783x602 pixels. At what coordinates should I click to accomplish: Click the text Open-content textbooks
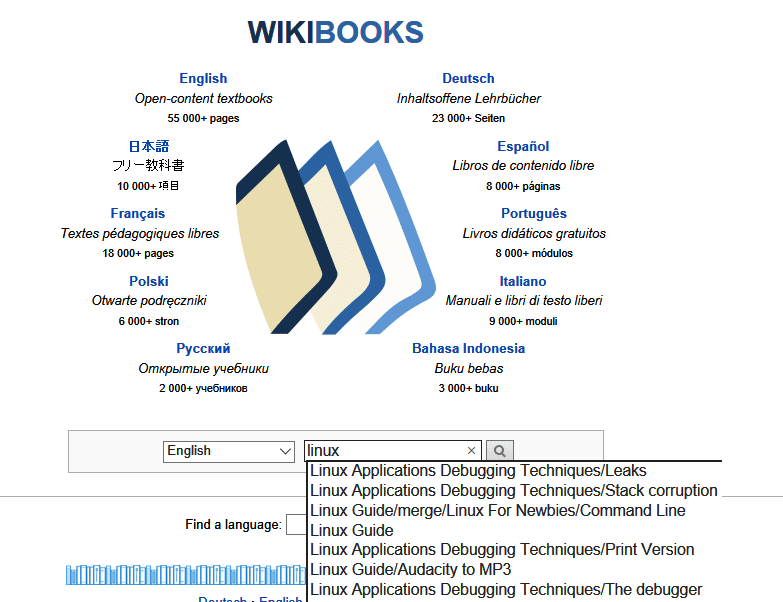203,99
